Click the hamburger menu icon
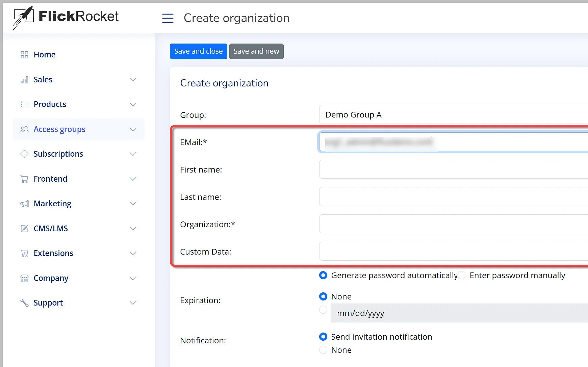Image resolution: width=588 pixels, height=367 pixels. (168, 18)
